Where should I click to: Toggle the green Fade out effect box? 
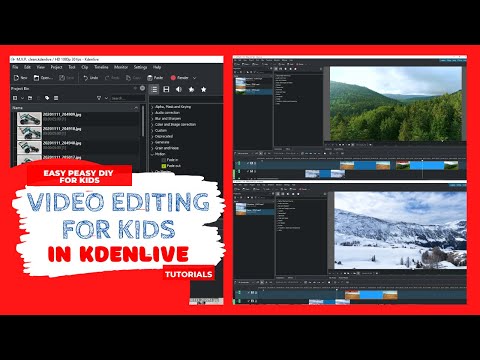tap(164, 166)
